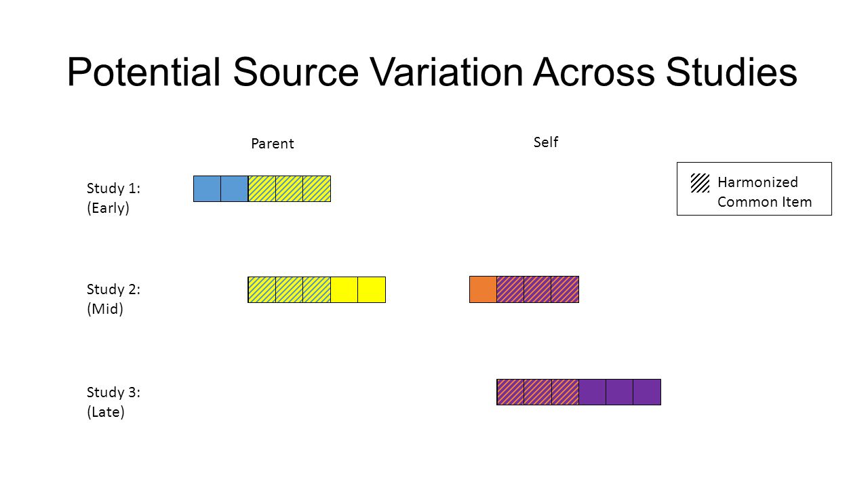This screenshot has height=488, width=868.
Task: Select the Parent column heading
Action: tap(272, 144)
